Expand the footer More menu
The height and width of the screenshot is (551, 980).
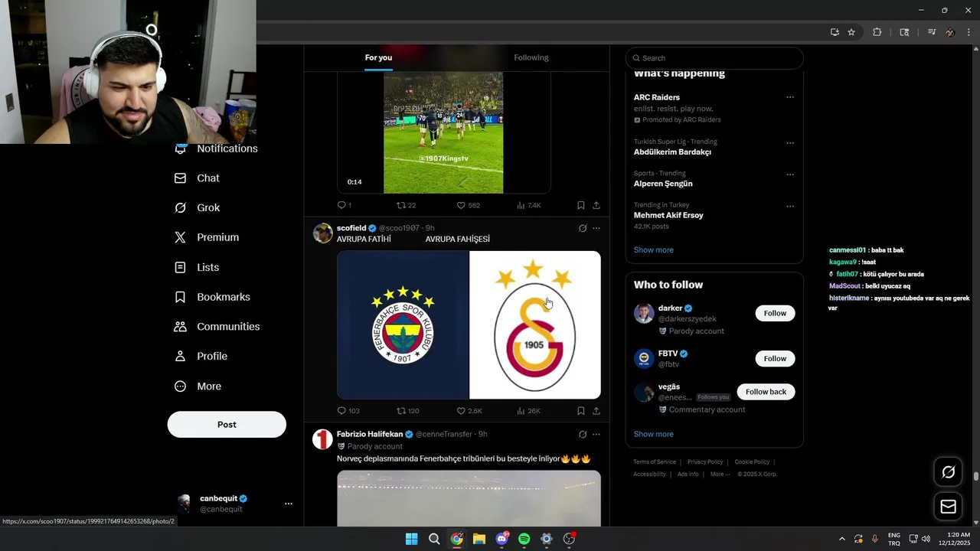pyautogui.click(x=720, y=474)
